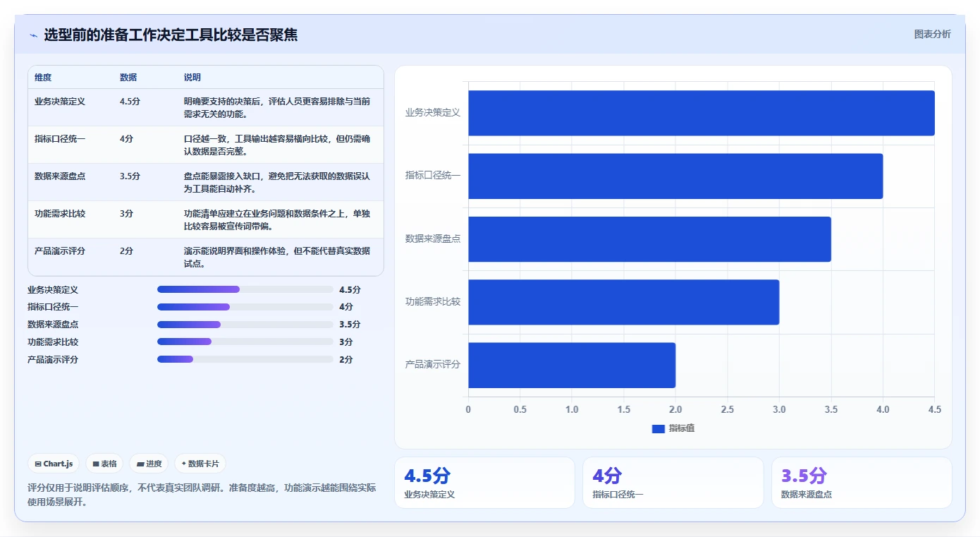The height and width of the screenshot is (537, 980).
Task: Click the 功能需求比较 table row cell
Action: pyautogui.click(x=60, y=213)
